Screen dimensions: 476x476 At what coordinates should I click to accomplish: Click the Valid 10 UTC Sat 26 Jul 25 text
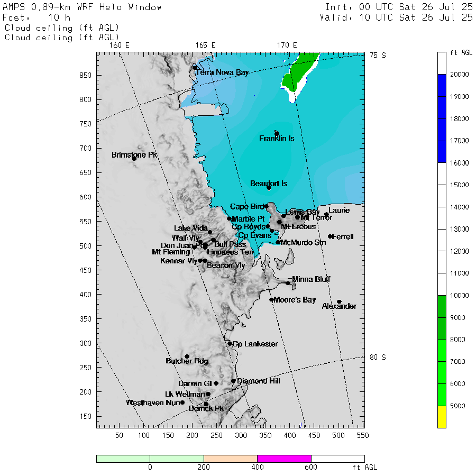click(x=396, y=17)
